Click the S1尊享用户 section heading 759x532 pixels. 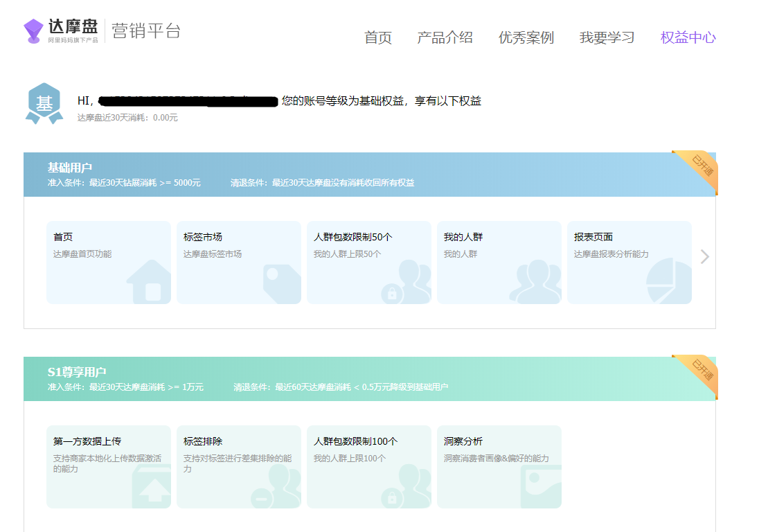click(76, 372)
